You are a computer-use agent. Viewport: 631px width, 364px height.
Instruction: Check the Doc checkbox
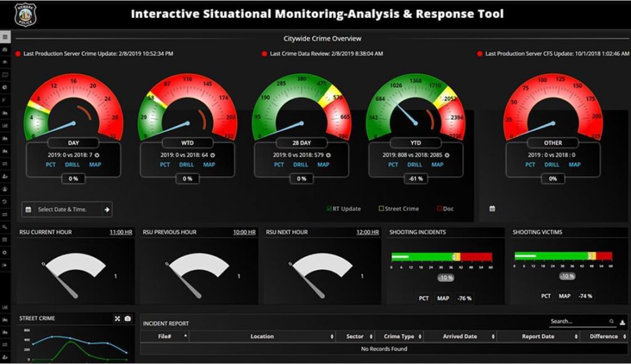click(440, 209)
